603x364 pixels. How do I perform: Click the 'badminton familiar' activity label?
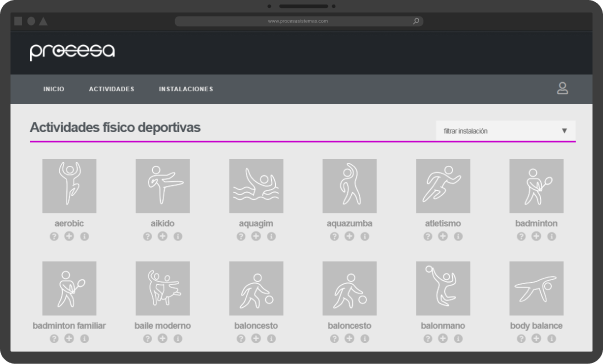click(x=69, y=326)
